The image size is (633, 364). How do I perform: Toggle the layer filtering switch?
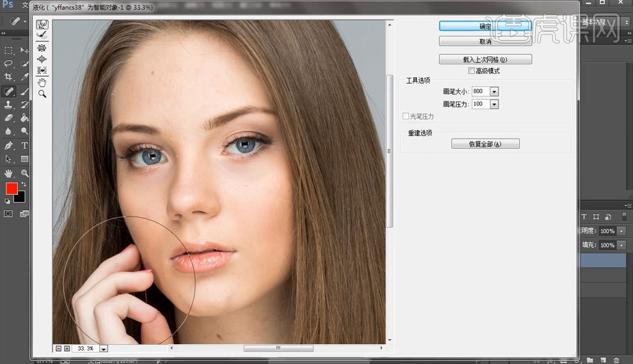coord(624,217)
